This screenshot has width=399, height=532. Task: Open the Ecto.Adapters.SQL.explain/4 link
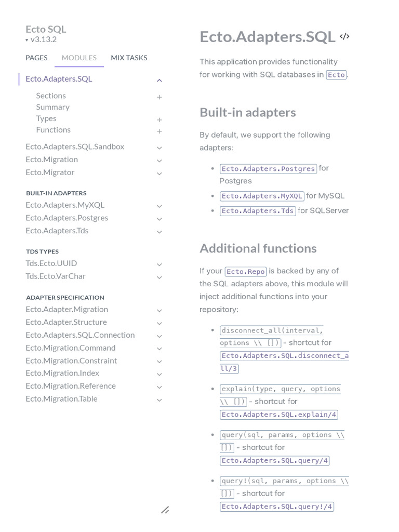click(279, 415)
